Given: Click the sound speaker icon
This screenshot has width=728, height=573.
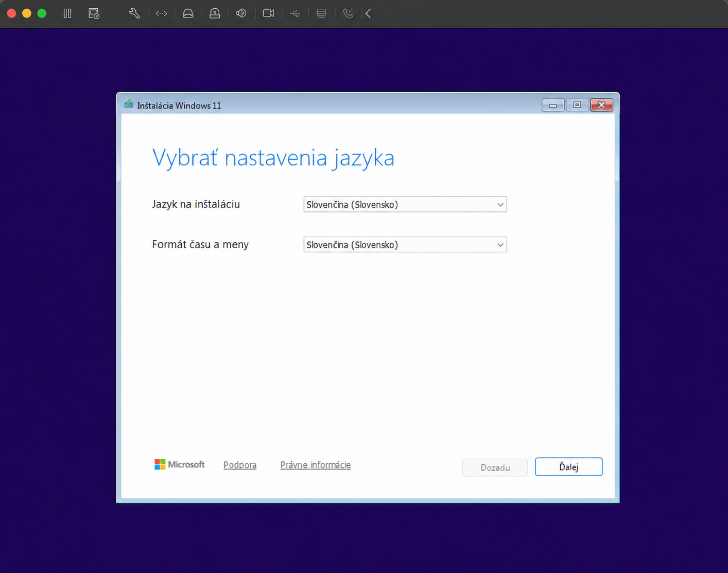Looking at the screenshot, I should pyautogui.click(x=241, y=13).
